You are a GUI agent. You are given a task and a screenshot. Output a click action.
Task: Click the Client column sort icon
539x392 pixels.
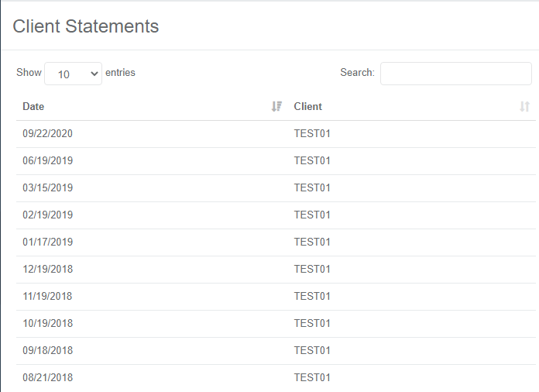(524, 107)
